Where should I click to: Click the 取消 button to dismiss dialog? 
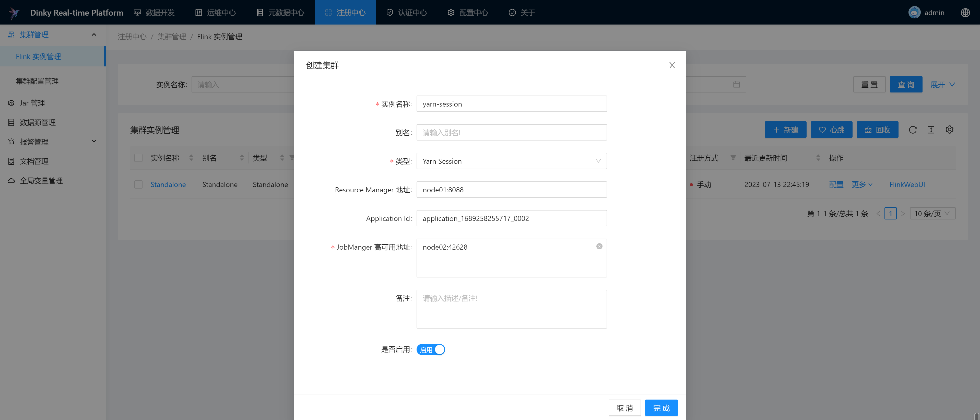[625, 407]
